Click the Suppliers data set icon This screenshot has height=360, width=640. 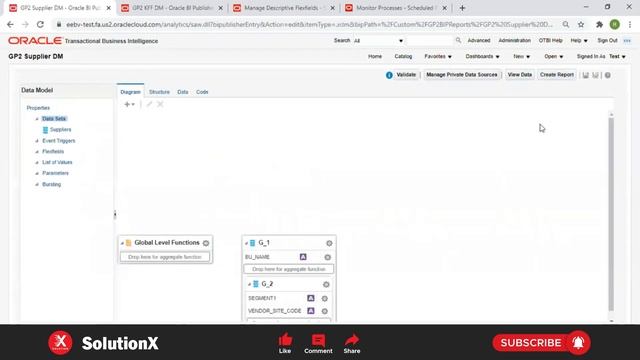(45, 130)
